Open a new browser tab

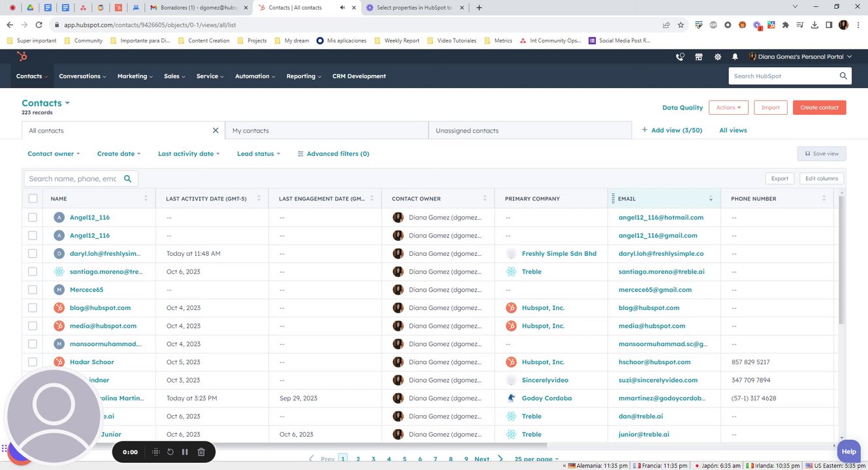click(x=479, y=8)
